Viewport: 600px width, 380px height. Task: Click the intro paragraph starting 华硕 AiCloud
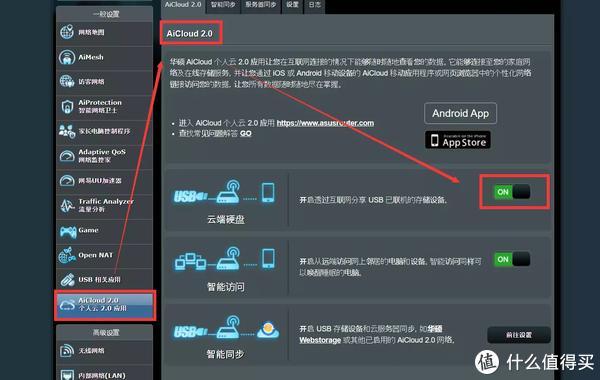point(351,73)
